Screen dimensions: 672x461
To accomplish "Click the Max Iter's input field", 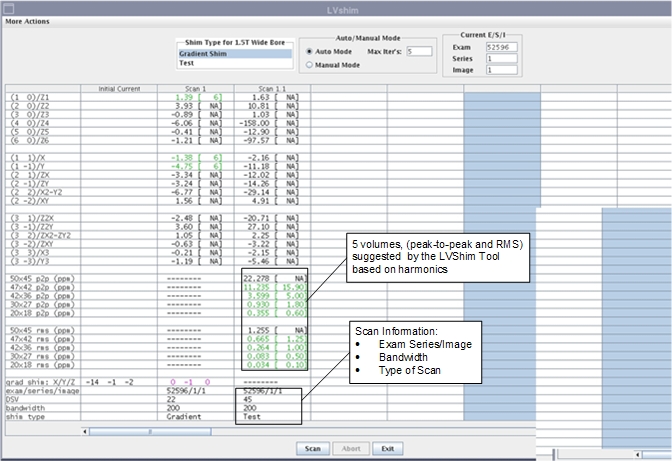I will pos(418,51).
